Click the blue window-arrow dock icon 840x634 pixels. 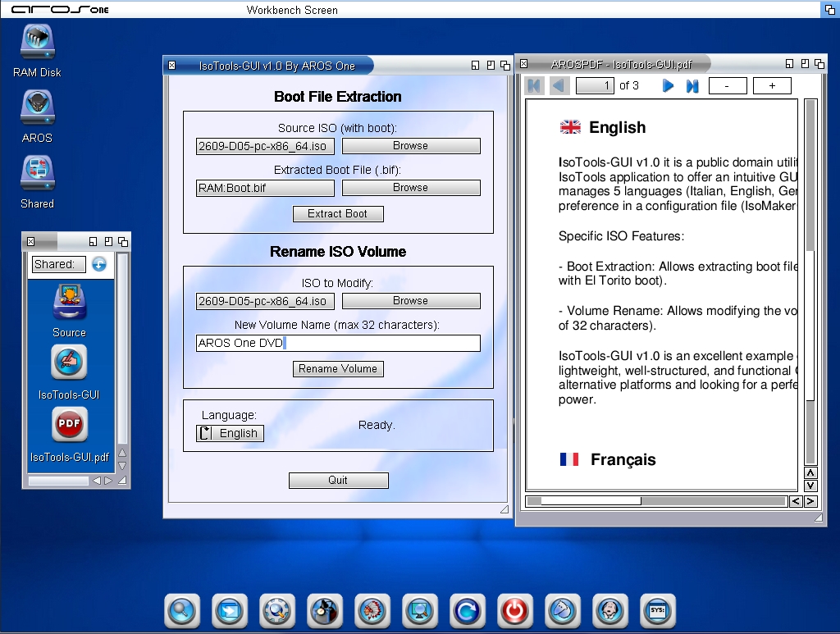(230, 610)
